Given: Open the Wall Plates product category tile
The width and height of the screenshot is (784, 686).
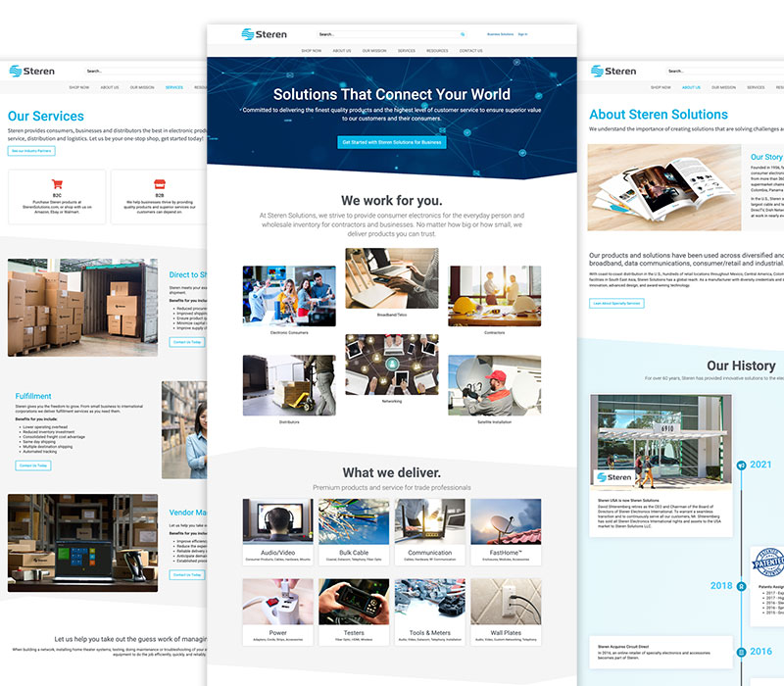Looking at the screenshot, I should coord(506,612).
